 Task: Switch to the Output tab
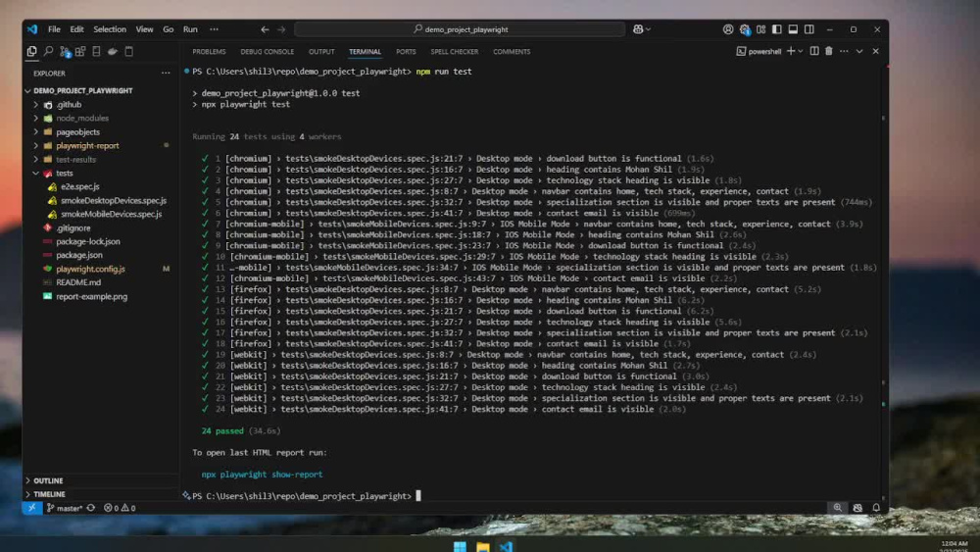321,52
